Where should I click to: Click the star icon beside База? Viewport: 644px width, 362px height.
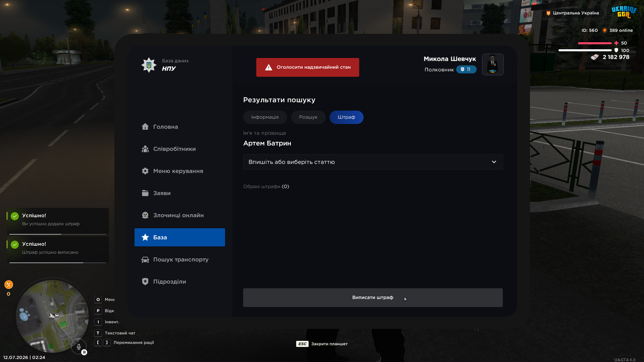pyautogui.click(x=145, y=237)
